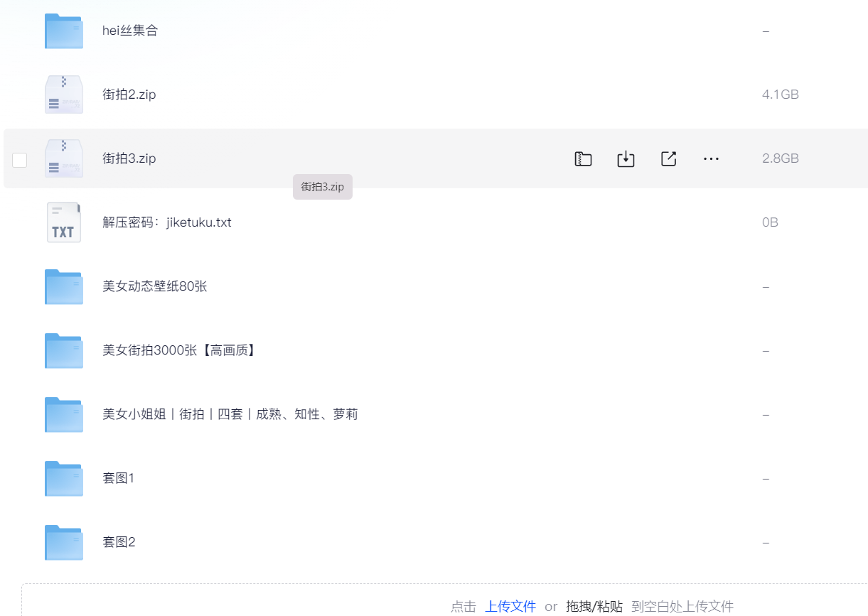Image resolution: width=868 pixels, height=616 pixels.
Task: Share 街拍3.zip via the share icon
Action: (x=668, y=159)
